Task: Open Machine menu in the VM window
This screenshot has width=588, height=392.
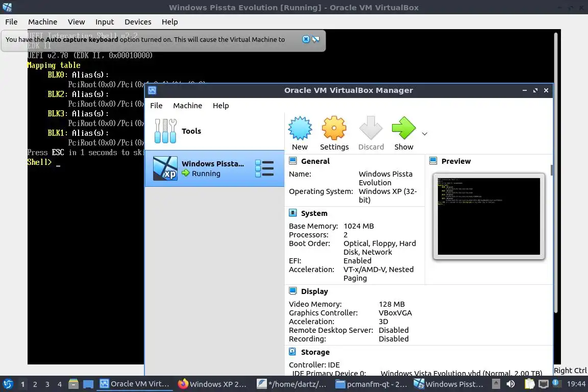Action: [x=43, y=22]
